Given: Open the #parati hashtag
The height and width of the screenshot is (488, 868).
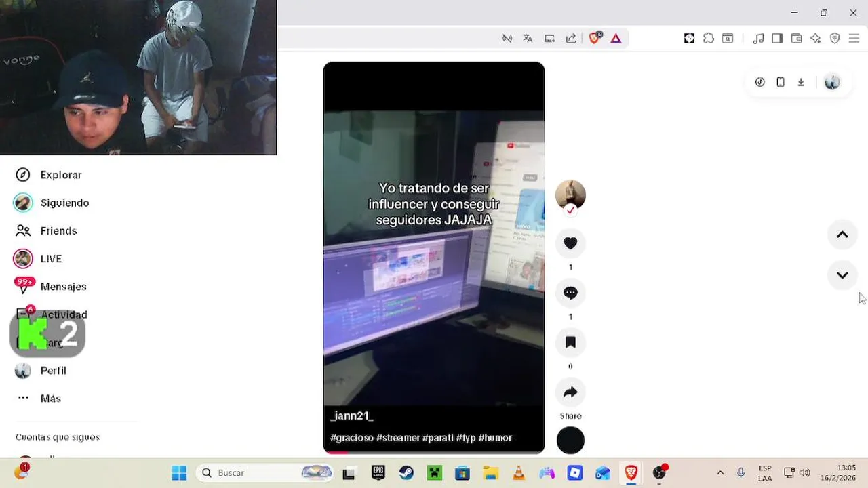Looking at the screenshot, I should (438, 438).
